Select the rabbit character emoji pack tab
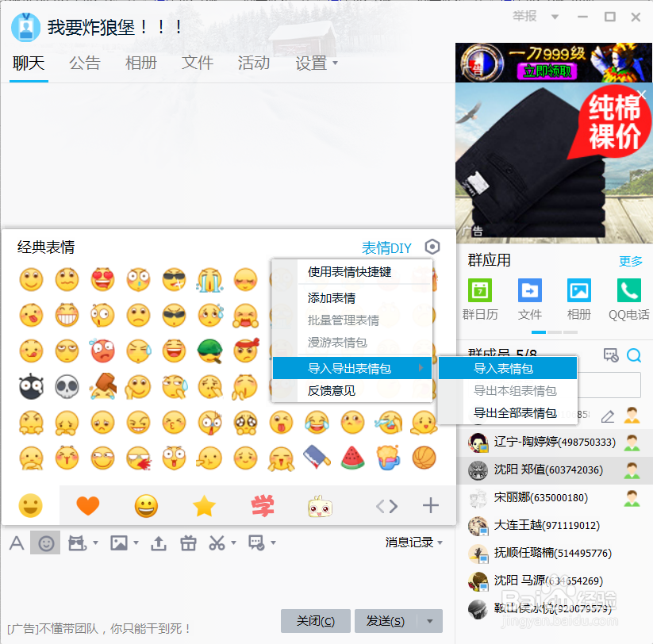Screen dimensions: 653x644 coord(320,506)
